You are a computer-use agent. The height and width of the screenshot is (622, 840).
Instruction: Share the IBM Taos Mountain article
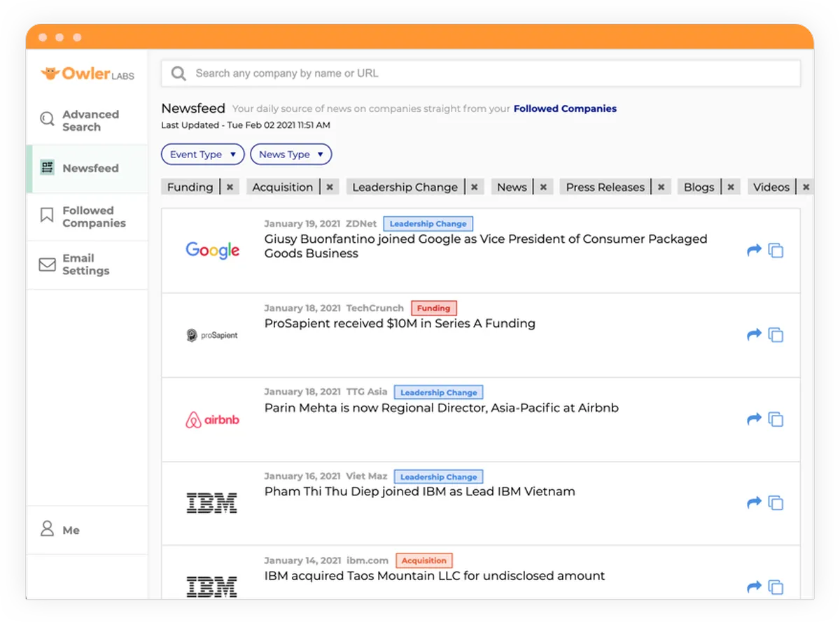[754, 586]
